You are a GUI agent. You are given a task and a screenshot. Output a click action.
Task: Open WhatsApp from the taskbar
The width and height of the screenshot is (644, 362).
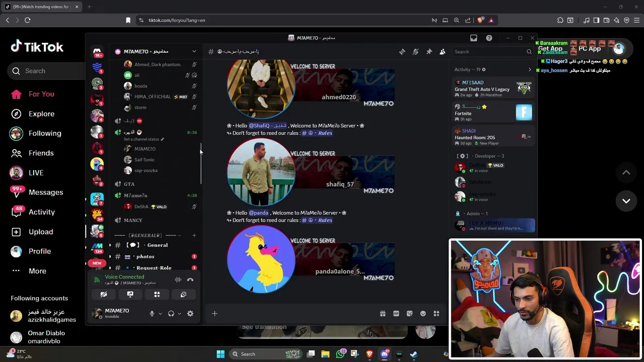[x=341, y=354]
